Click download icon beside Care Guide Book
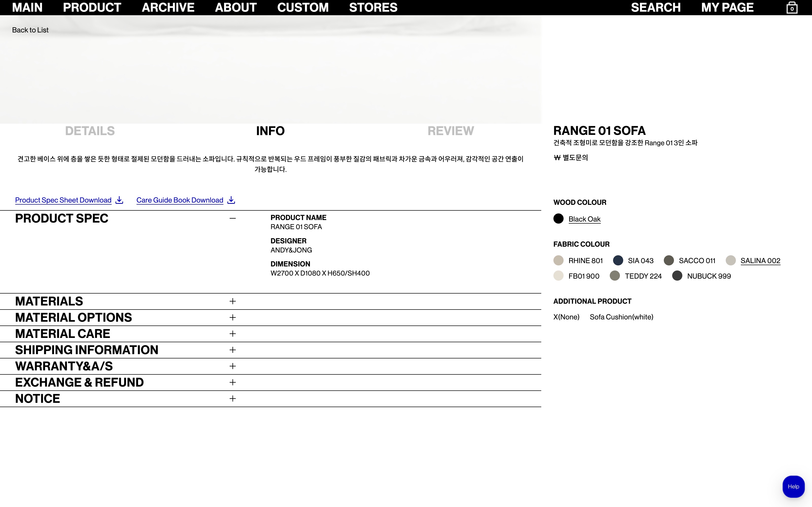 coord(231,200)
